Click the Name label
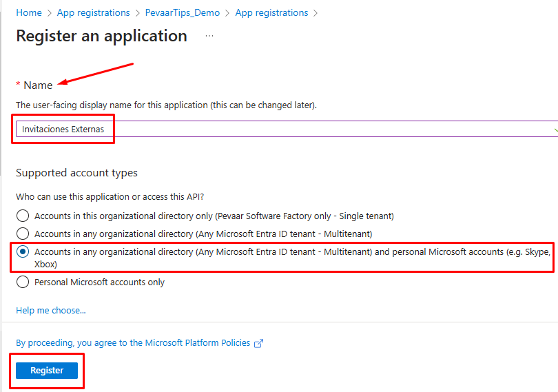 [x=38, y=85]
